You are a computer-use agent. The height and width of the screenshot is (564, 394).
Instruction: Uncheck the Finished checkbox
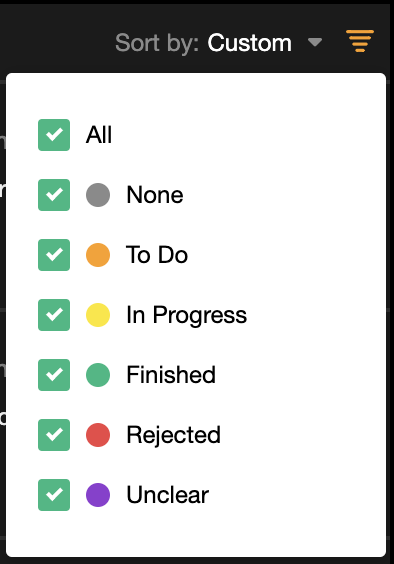coord(54,375)
